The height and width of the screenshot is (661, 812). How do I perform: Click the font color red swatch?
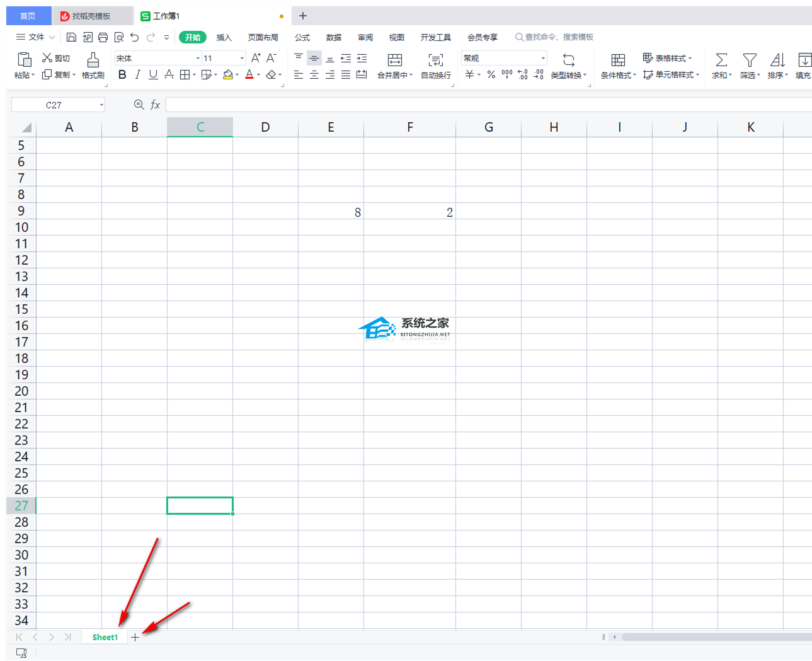(x=249, y=75)
